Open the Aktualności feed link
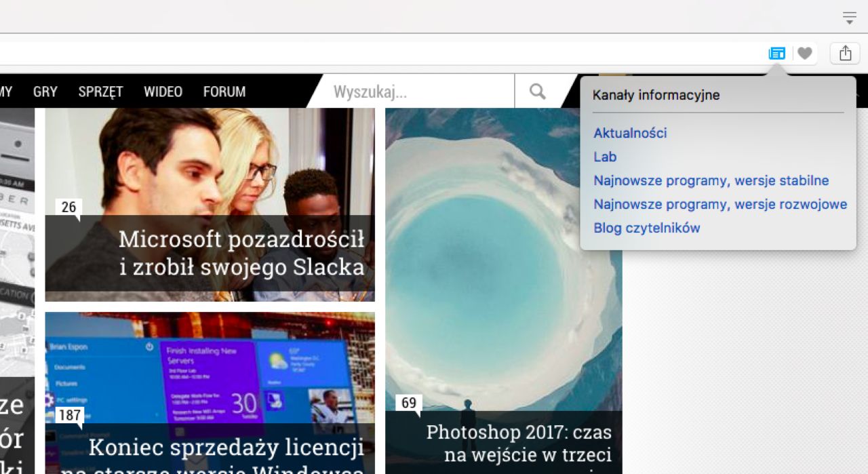The width and height of the screenshot is (868, 474). click(x=629, y=133)
